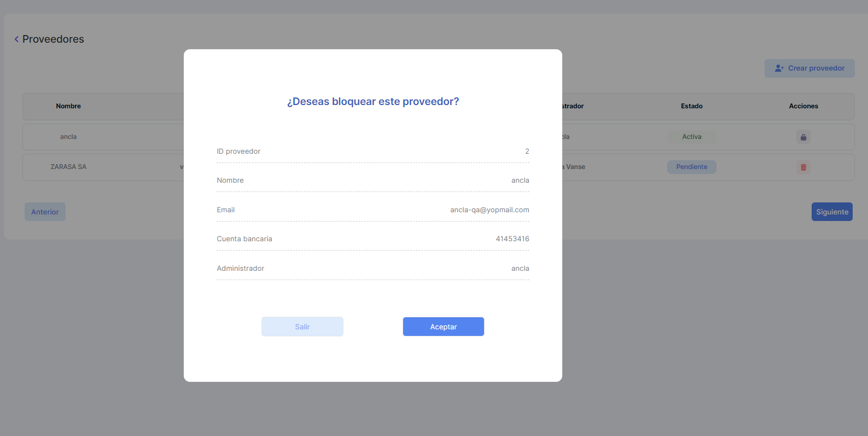868x436 pixels.
Task: Go to previous page with Anterior
Action: 45,212
